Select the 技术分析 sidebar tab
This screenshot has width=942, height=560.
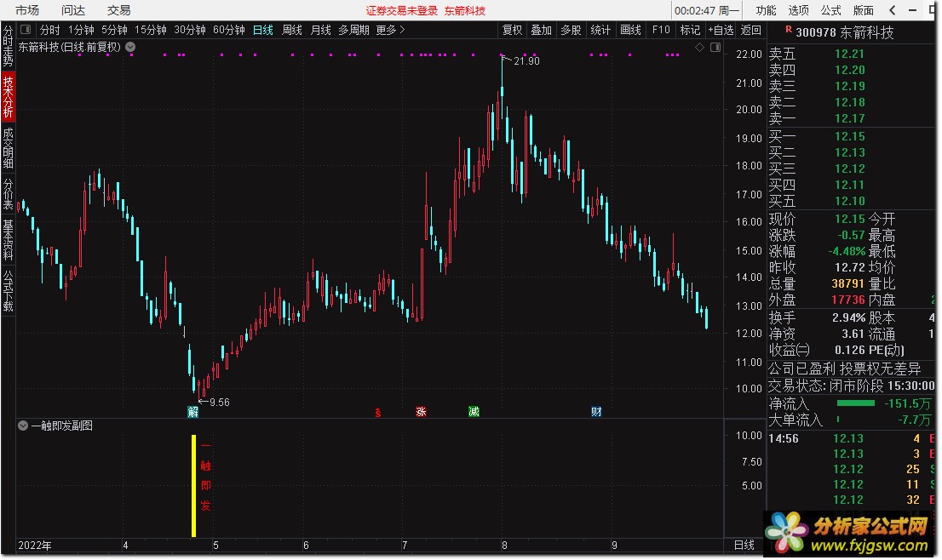8,96
